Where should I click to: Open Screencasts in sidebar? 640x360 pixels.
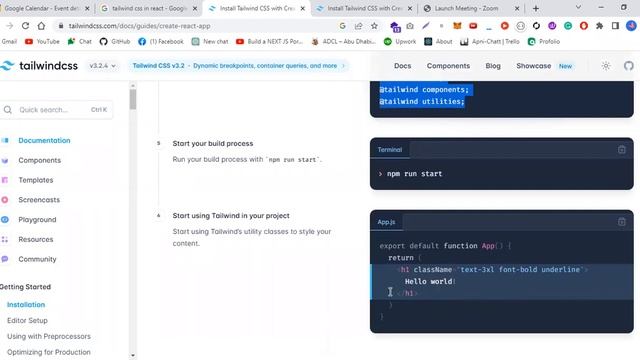39,200
